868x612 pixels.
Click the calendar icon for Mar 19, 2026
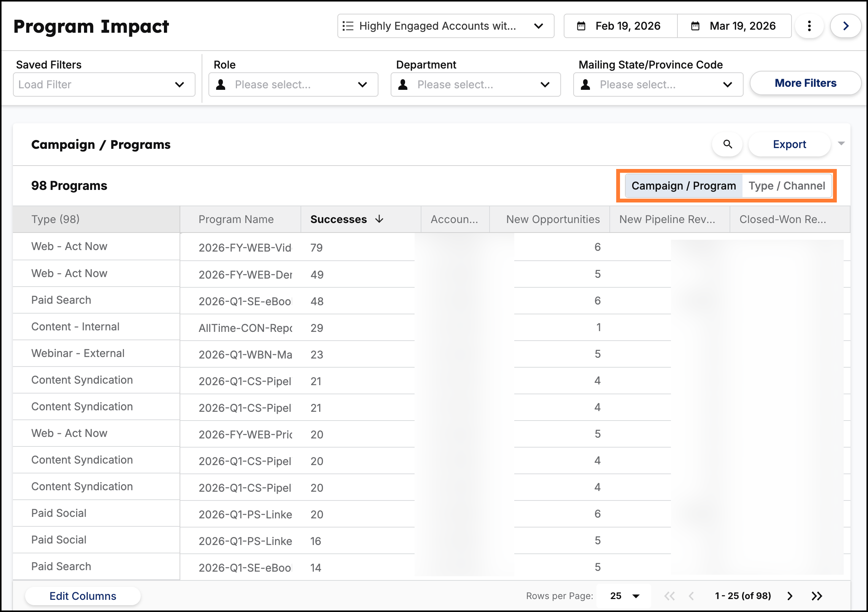pyautogui.click(x=695, y=26)
